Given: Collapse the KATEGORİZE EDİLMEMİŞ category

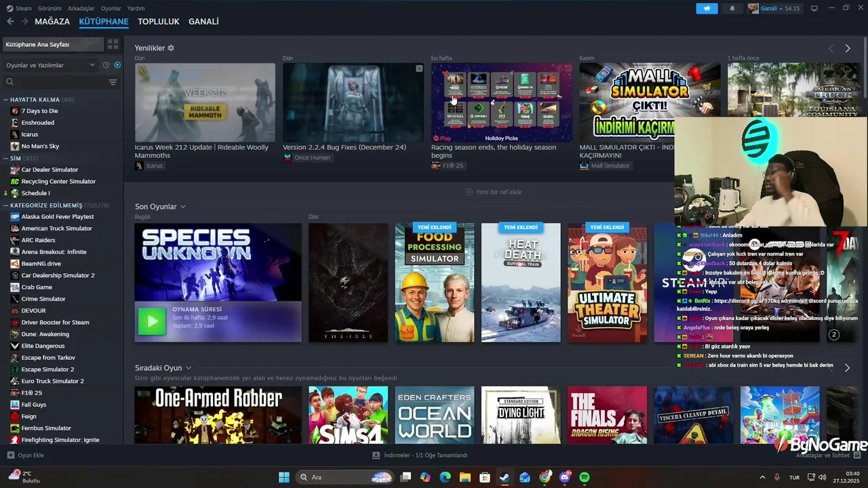Looking at the screenshot, I should (x=6, y=205).
